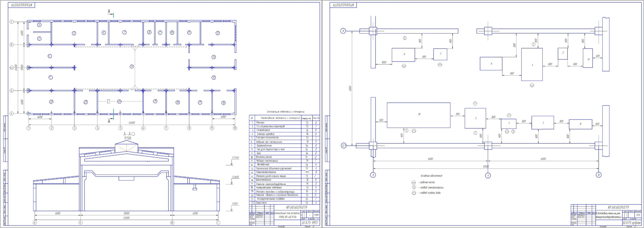Click room marker 5 in the floor plan
The image size is (644, 228).
pyautogui.click(x=74, y=33)
